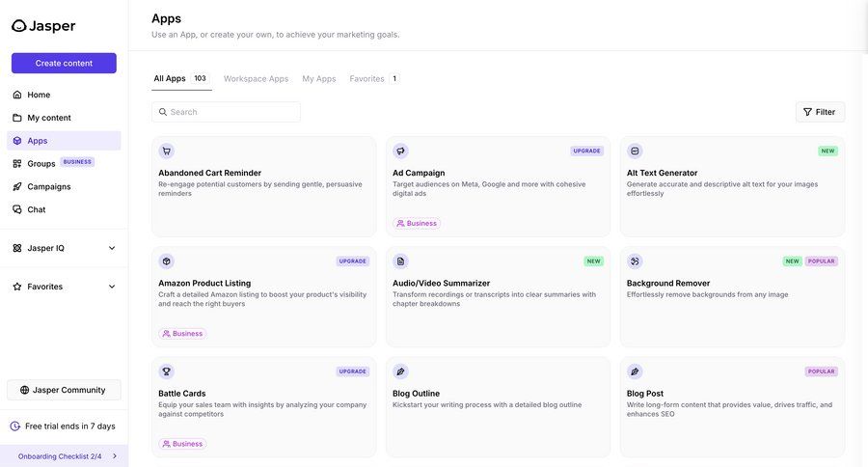This screenshot has width=868, height=467.
Task: Click POPULAR badge on Blog Post
Action: (821, 371)
